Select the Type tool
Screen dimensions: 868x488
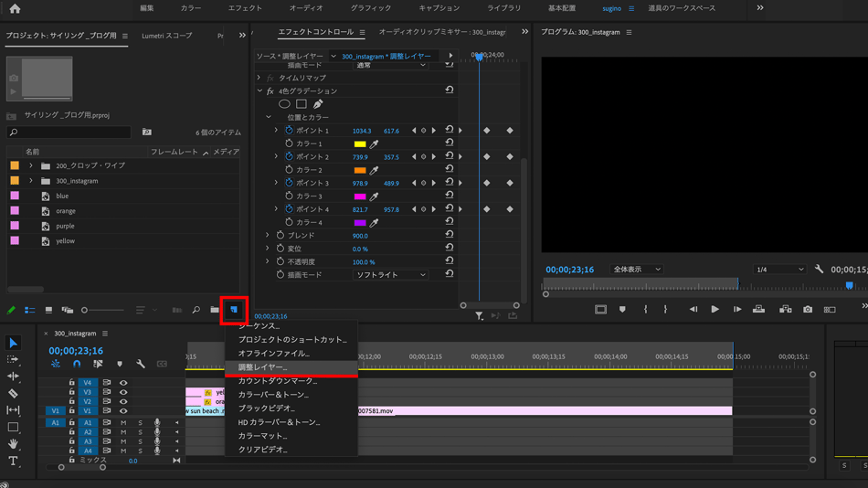tap(13, 461)
